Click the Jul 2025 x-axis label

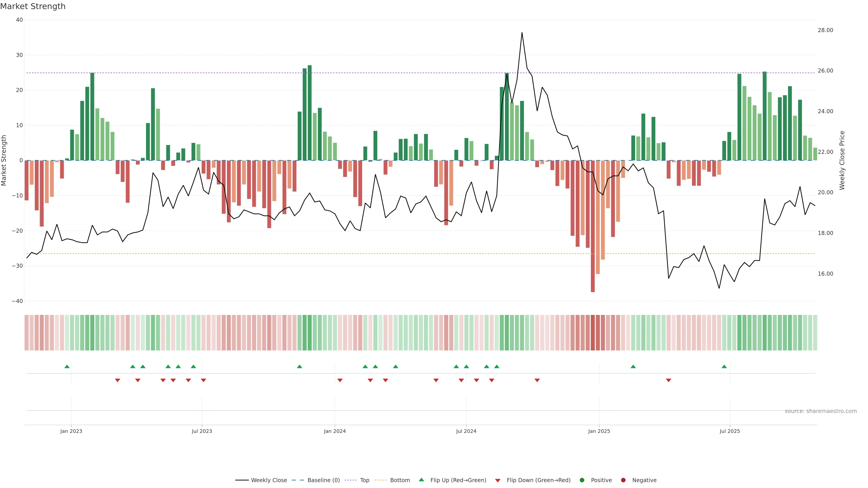[x=729, y=431]
